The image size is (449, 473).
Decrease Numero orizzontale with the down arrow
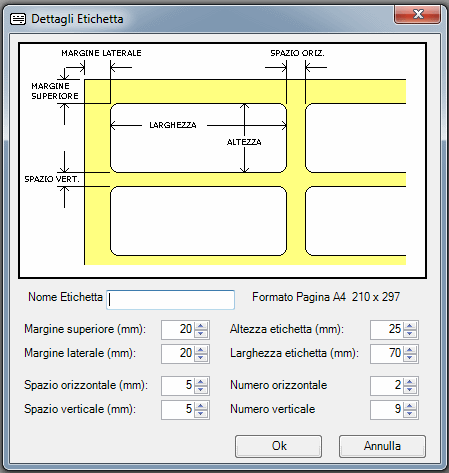(410, 390)
